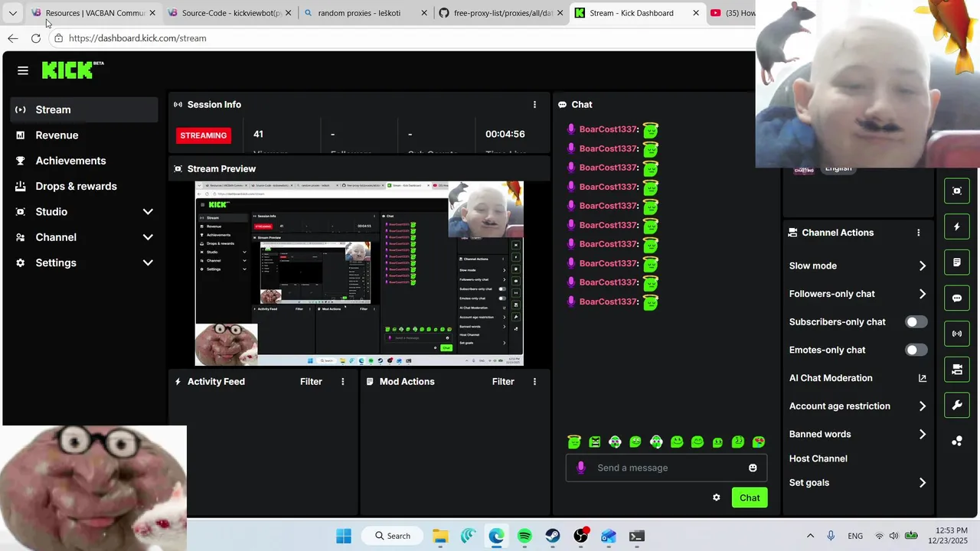The width and height of the screenshot is (980, 551).
Task: Open Activity Feed three-dot options menu
Action: tap(342, 382)
